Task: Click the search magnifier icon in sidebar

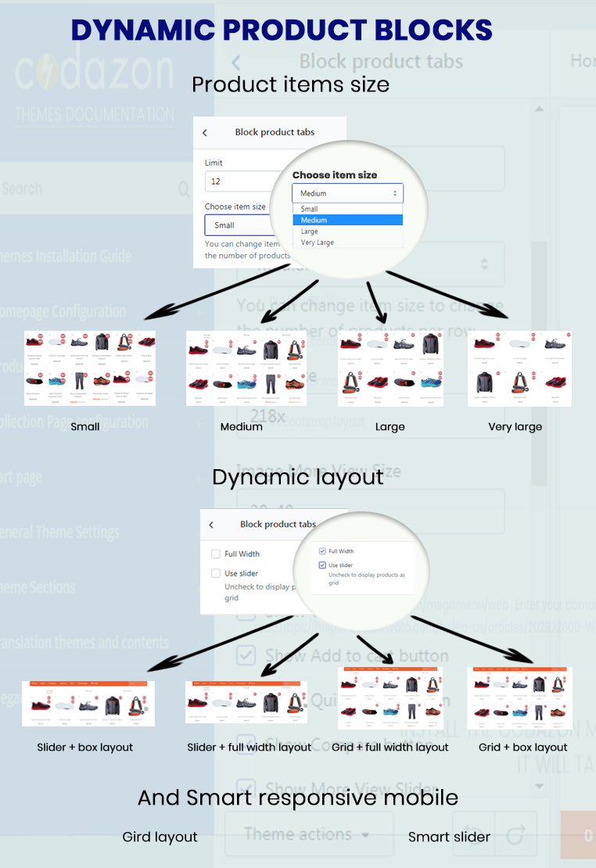Action: (184, 189)
